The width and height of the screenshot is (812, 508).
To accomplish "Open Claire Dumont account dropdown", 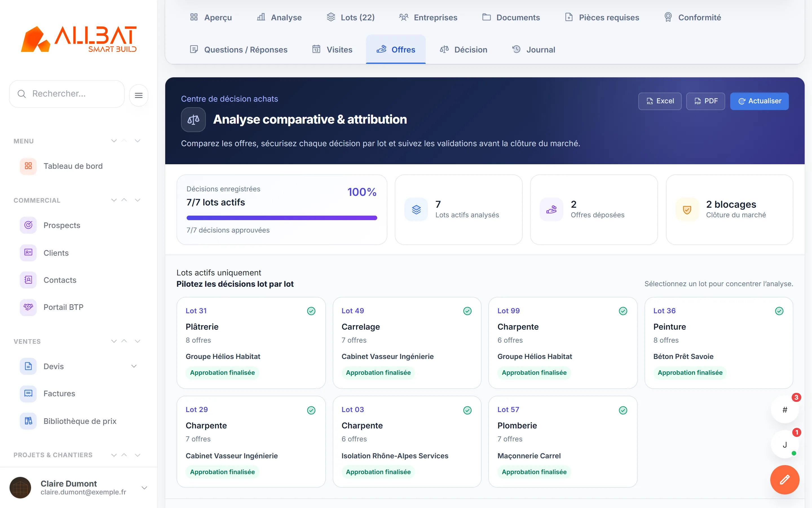I will [145, 488].
